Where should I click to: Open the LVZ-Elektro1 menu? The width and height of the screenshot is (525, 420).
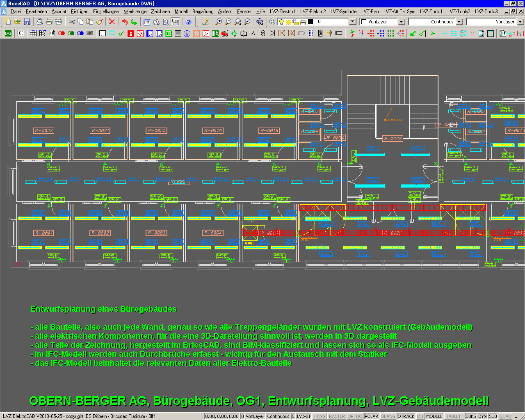click(x=282, y=11)
